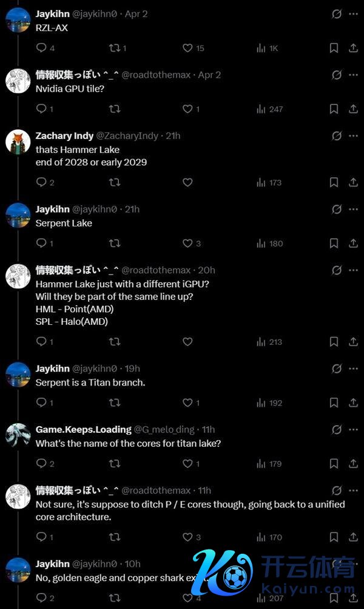Share the Nvidia GPU tile tweet
364x609 pixels.
click(x=353, y=109)
